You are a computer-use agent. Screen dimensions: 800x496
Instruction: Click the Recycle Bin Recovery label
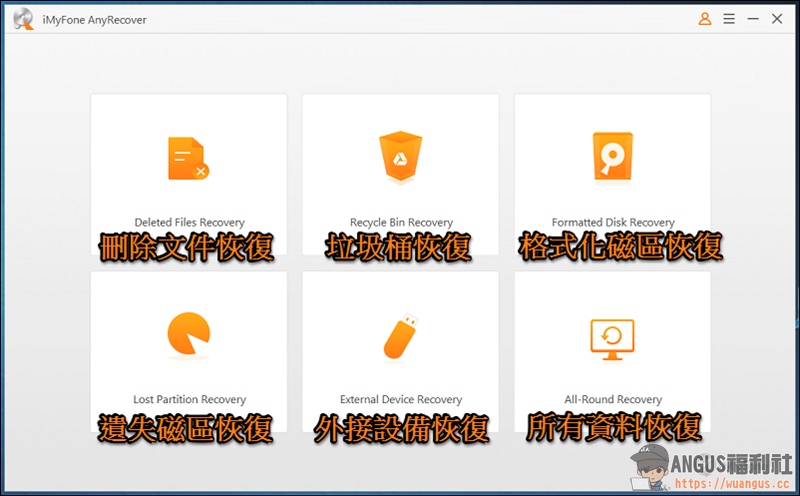point(401,222)
